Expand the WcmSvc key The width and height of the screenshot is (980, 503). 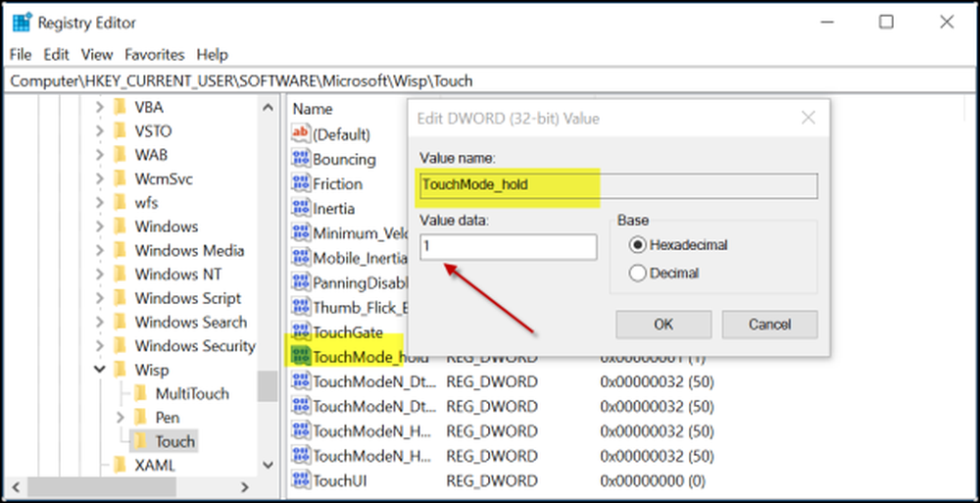[x=99, y=178]
